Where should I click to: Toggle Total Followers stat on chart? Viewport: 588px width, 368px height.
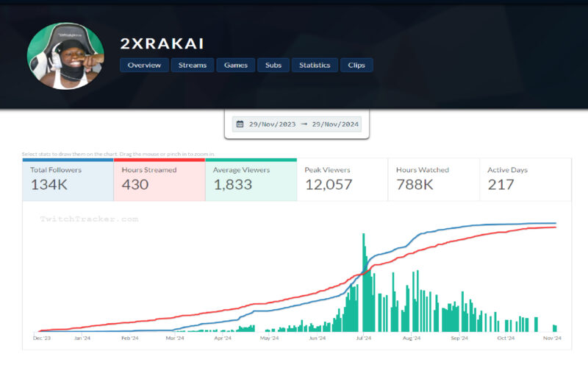(x=68, y=180)
